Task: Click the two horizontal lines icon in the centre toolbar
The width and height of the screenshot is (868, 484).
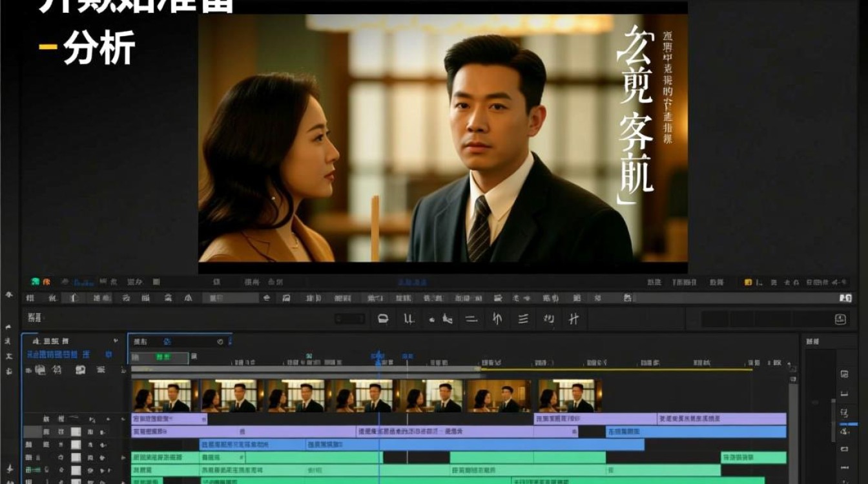Action: (x=471, y=318)
